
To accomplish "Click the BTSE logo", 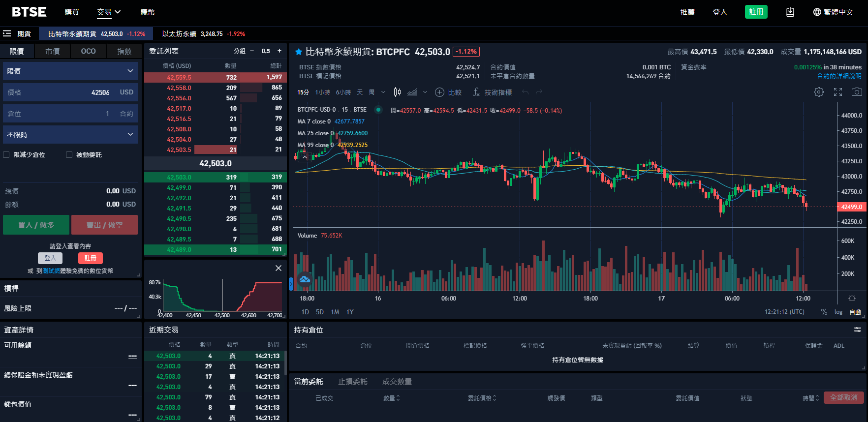I will coord(29,12).
